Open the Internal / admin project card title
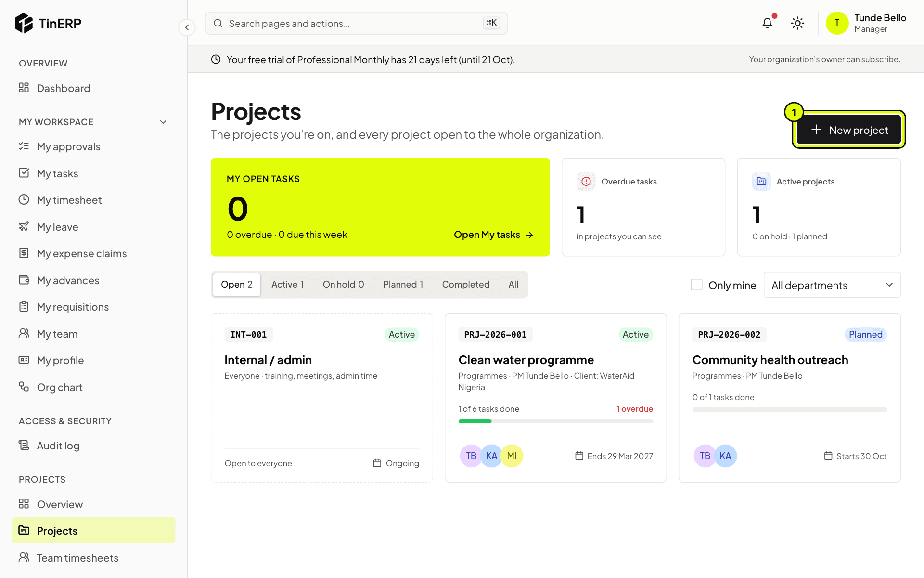 click(268, 360)
